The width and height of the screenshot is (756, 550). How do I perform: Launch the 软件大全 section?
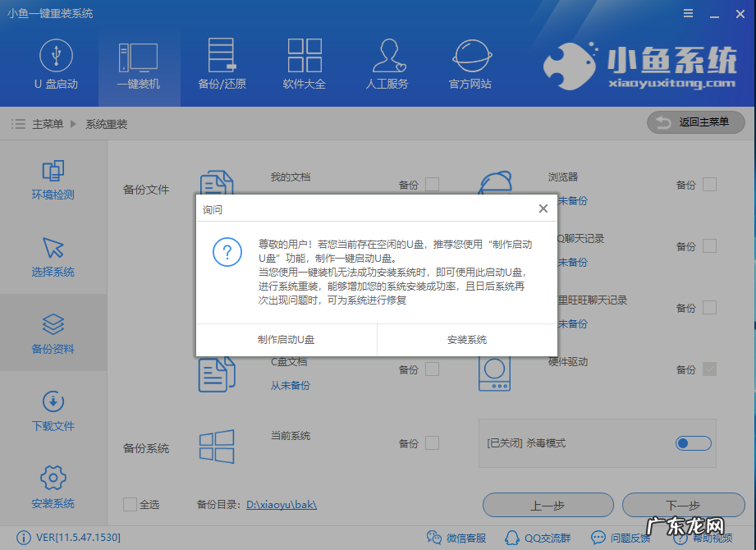click(305, 64)
